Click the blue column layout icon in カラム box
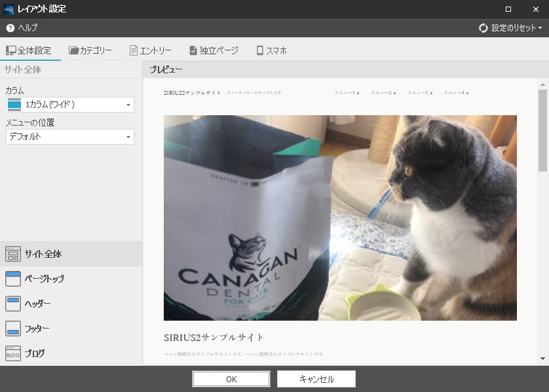The width and height of the screenshot is (549, 392). (x=14, y=105)
